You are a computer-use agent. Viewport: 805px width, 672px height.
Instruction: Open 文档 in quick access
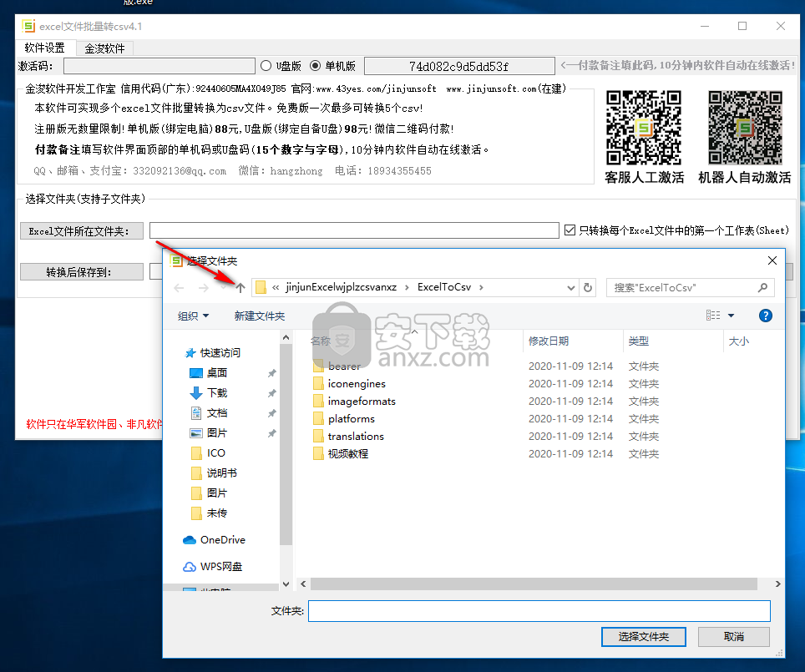tap(216, 412)
